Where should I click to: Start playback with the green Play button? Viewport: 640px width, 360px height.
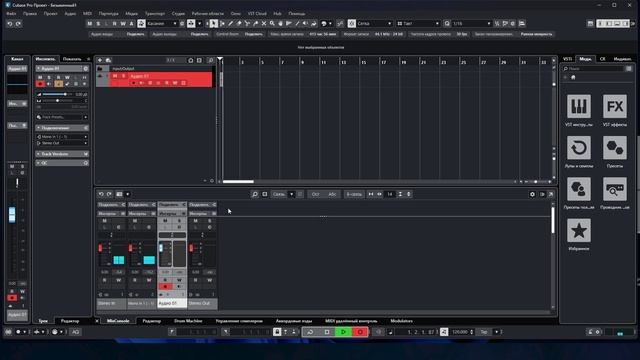343,332
